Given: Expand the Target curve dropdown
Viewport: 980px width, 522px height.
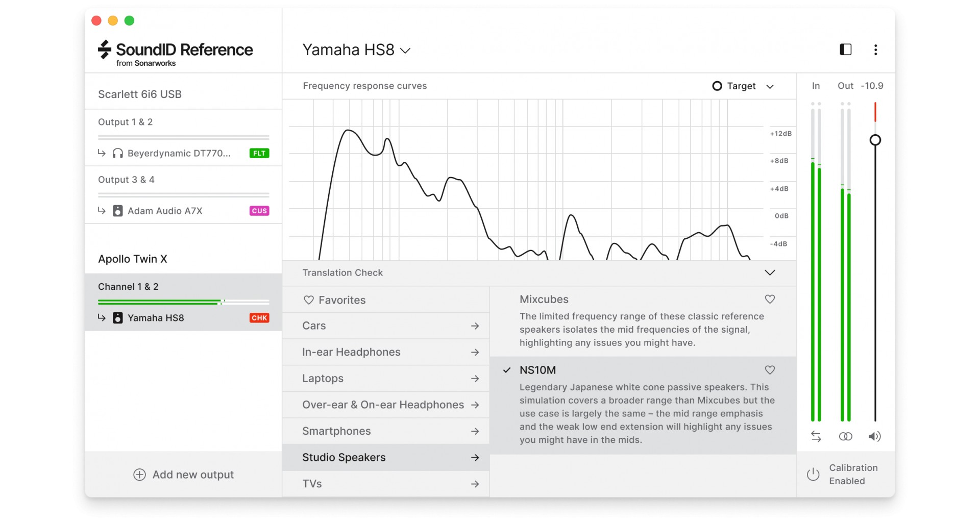Looking at the screenshot, I should pyautogui.click(x=770, y=86).
